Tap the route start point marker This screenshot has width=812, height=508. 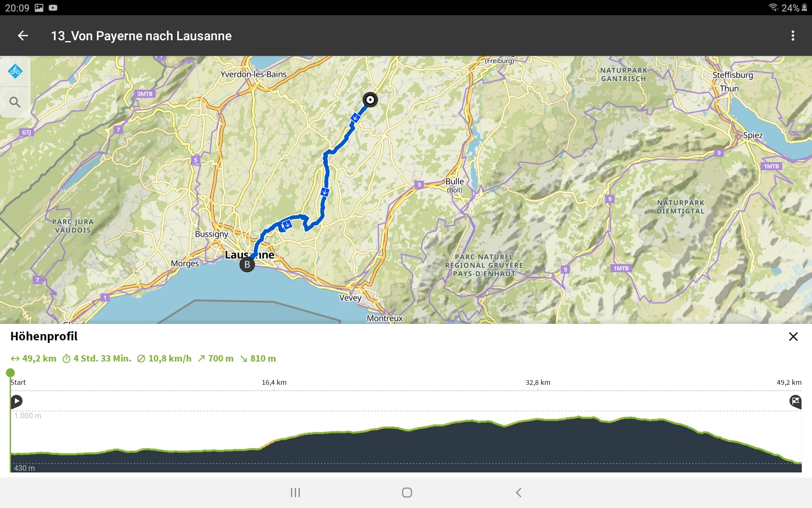pyautogui.click(x=370, y=100)
